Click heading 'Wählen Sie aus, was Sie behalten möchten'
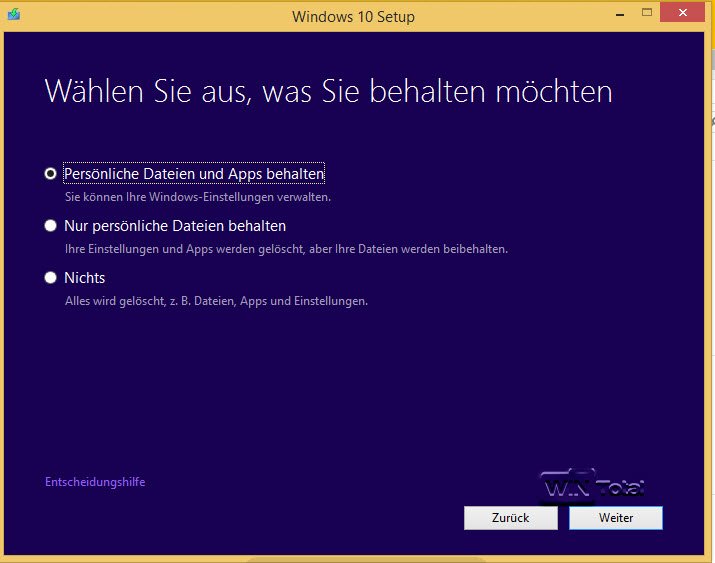Screen dimensions: 715x563 (x=328, y=92)
